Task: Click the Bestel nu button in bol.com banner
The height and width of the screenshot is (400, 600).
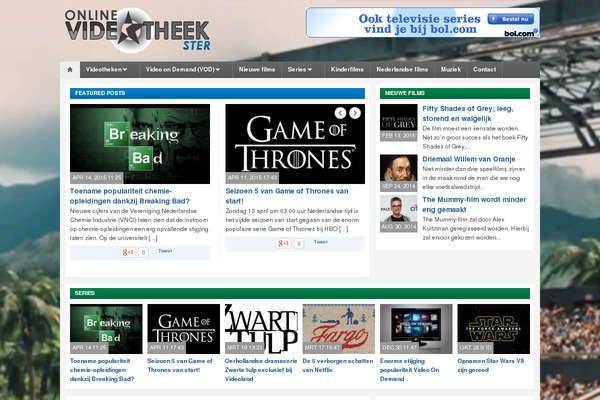Action: (511, 19)
